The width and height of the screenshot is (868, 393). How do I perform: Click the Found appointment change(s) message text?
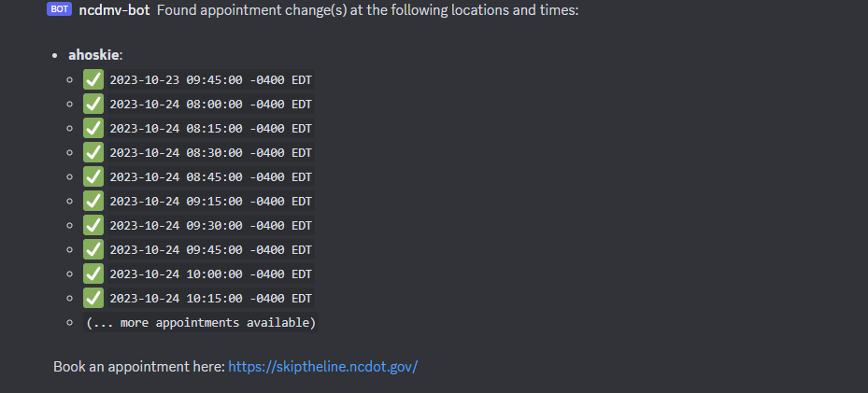tap(367, 10)
